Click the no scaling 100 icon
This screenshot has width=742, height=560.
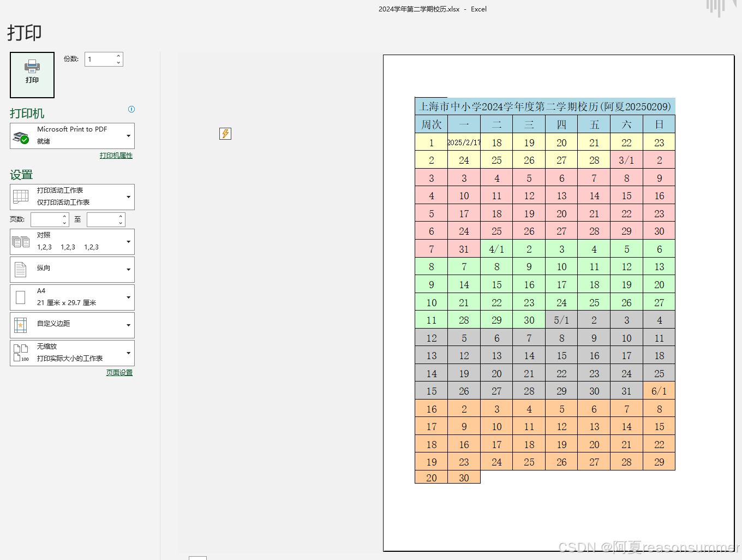point(21,353)
